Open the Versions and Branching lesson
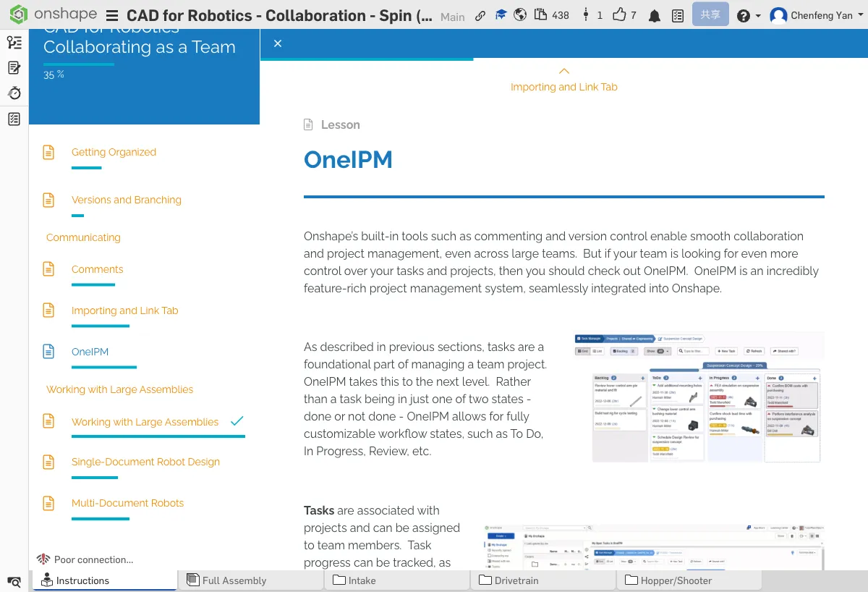 click(126, 200)
